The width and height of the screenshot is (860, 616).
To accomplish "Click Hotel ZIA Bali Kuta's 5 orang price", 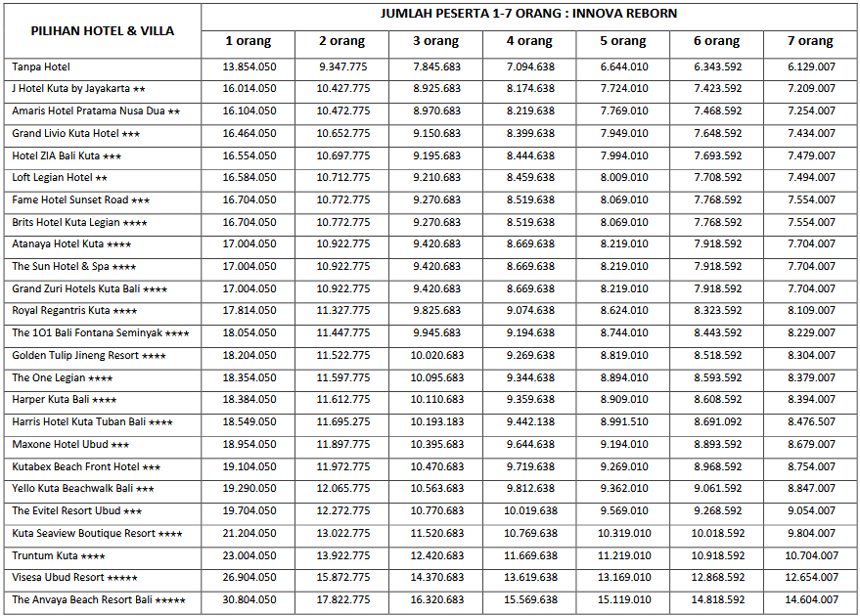I will pos(623,156).
